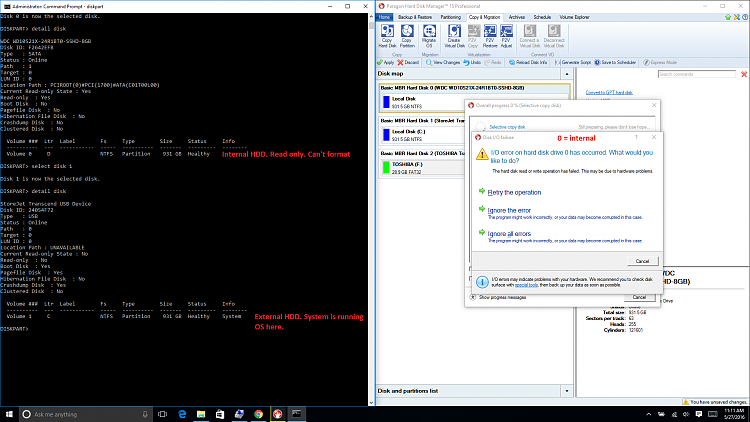Viewport: 750px width, 422px height.
Task: Click the Paragon icon on taskbar
Action: point(277,414)
